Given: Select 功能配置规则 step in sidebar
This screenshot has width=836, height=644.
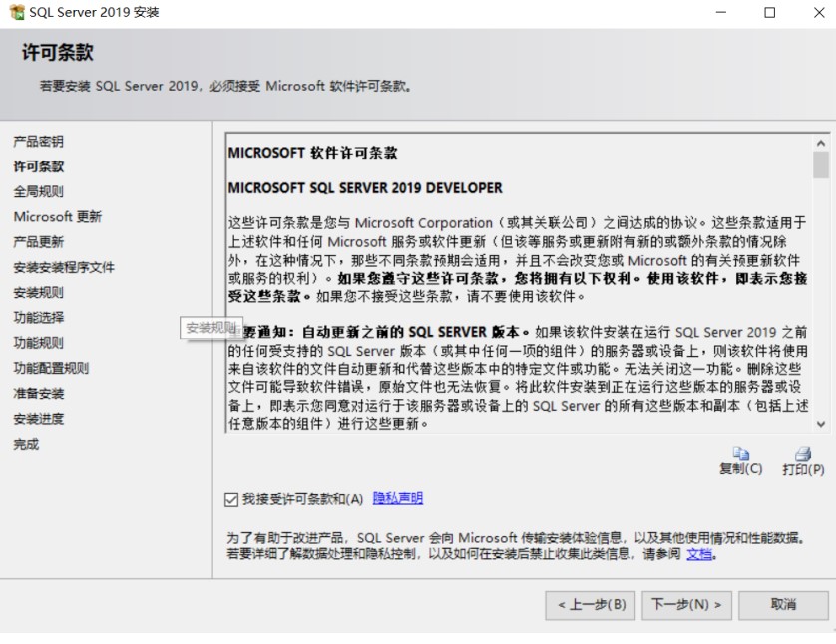Looking at the screenshot, I should [x=51, y=368].
